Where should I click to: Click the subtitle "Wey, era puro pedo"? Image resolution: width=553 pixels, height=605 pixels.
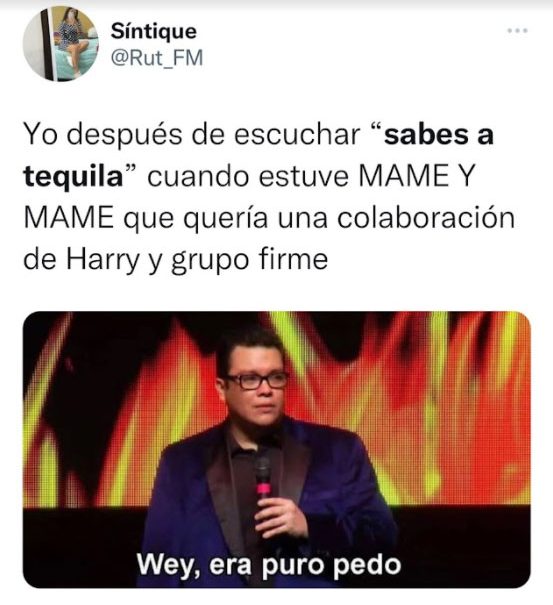[269, 565]
